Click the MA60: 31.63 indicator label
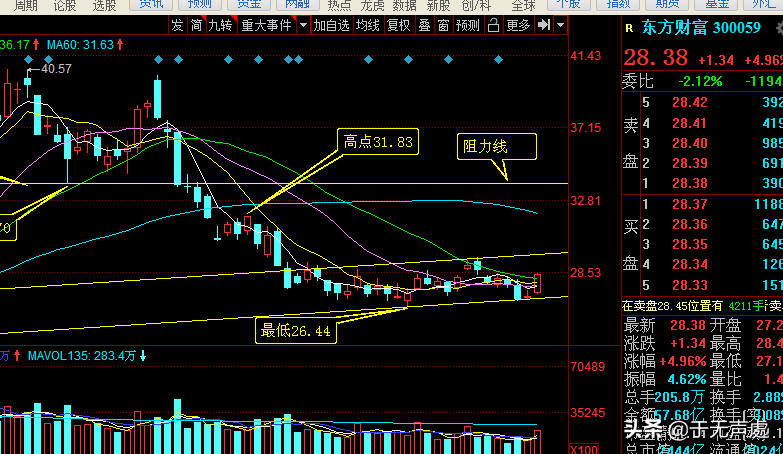Screen dimensions: 783x454 click(x=80, y=45)
